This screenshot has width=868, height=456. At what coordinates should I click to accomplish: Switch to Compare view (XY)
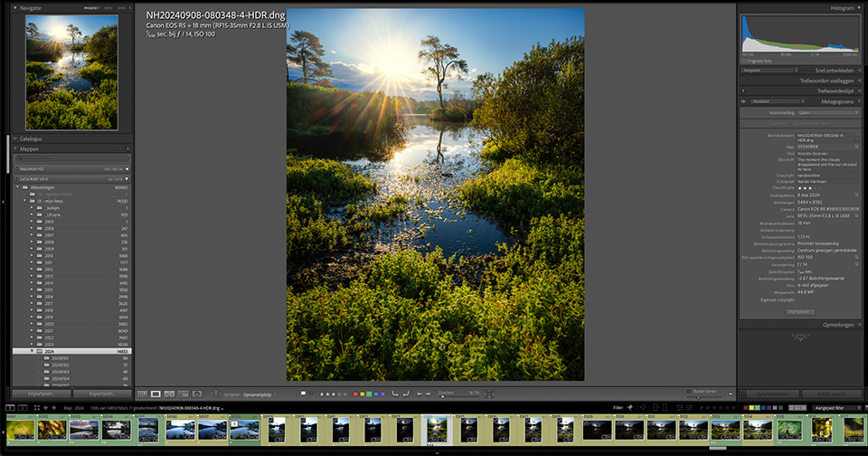pyautogui.click(x=169, y=394)
